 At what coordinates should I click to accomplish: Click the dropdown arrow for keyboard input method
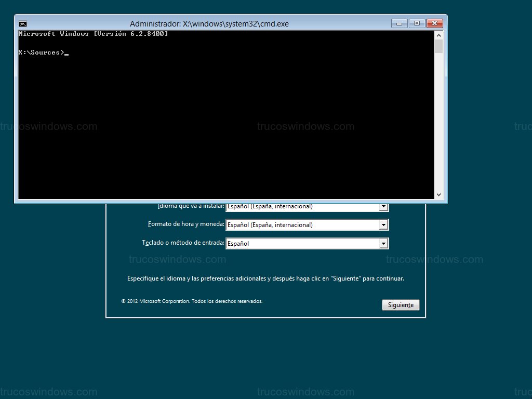coord(383,243)
